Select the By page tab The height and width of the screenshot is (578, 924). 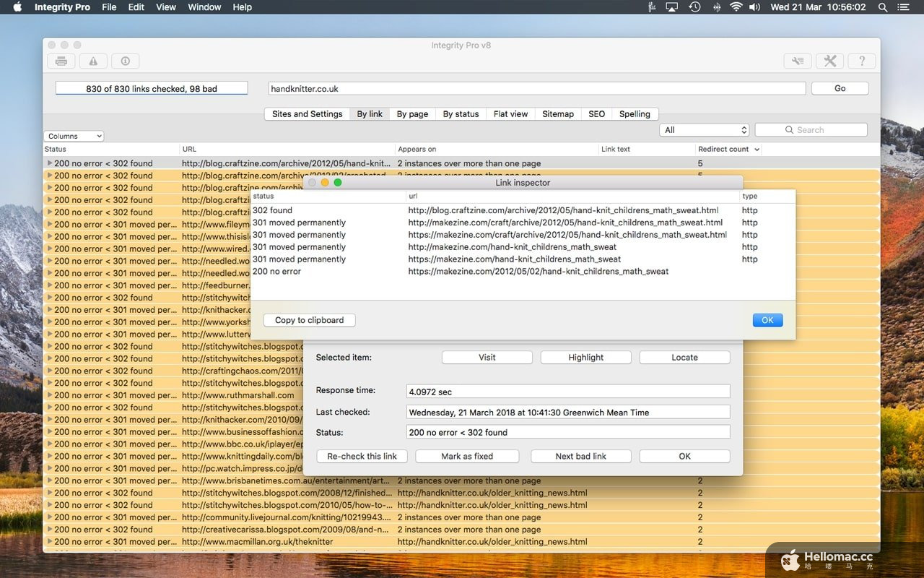pyautogui.click(x=412, y=114)
